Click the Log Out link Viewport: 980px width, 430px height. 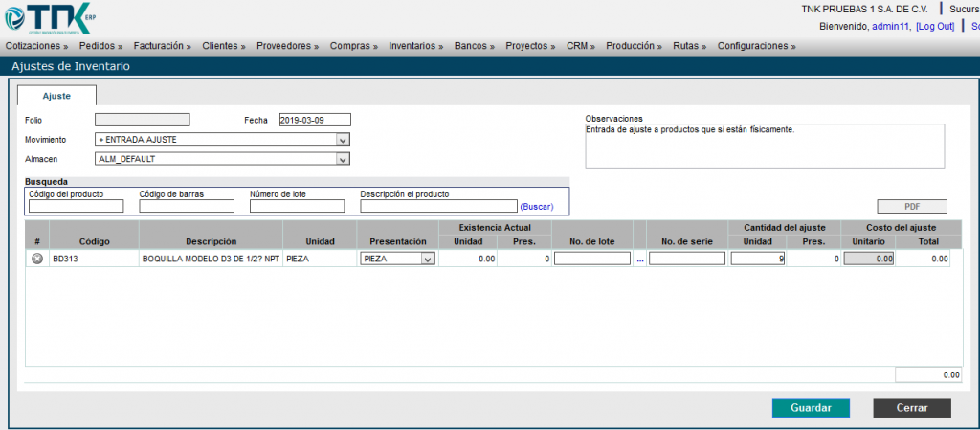935,26
